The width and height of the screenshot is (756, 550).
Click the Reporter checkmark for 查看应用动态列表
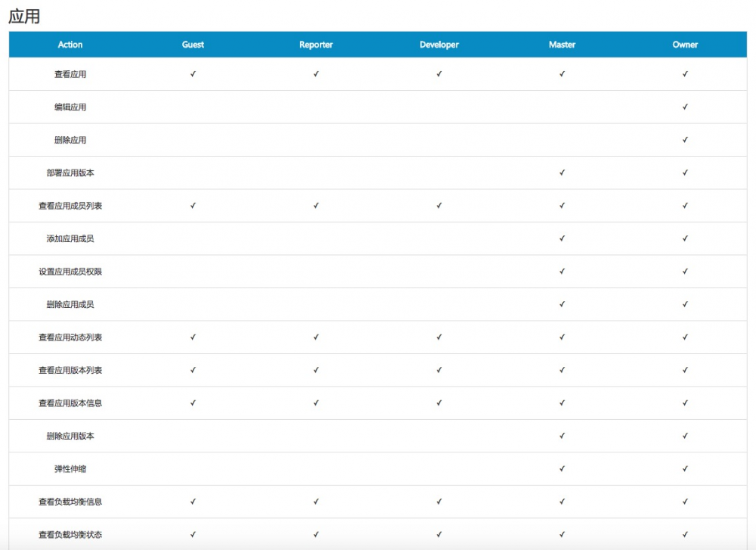click(315, 337)
